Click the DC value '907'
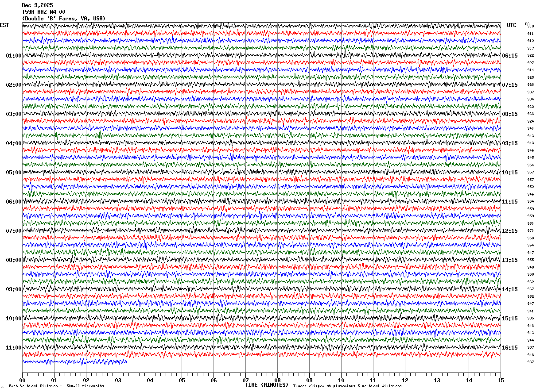The width and height of the screenshot is (536, 392). tap(530, 48)
